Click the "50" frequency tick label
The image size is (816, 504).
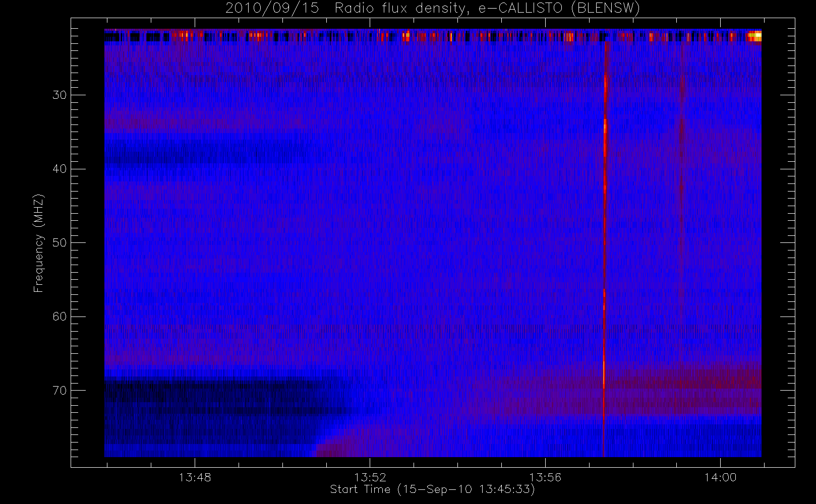[60, 242]
